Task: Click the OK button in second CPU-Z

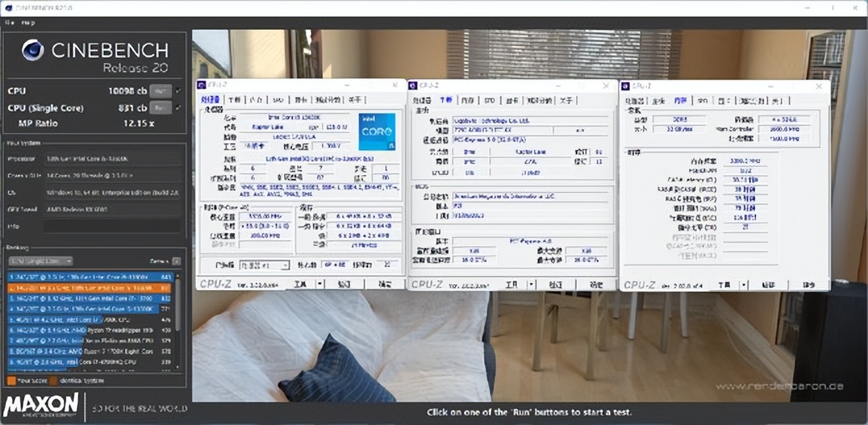Action: point(596,284)
